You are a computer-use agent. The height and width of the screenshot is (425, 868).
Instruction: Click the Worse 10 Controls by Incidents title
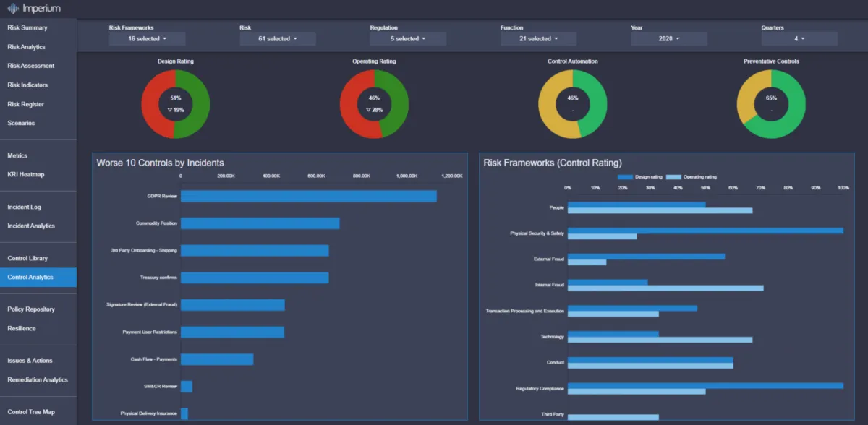(x=160, y=163)
